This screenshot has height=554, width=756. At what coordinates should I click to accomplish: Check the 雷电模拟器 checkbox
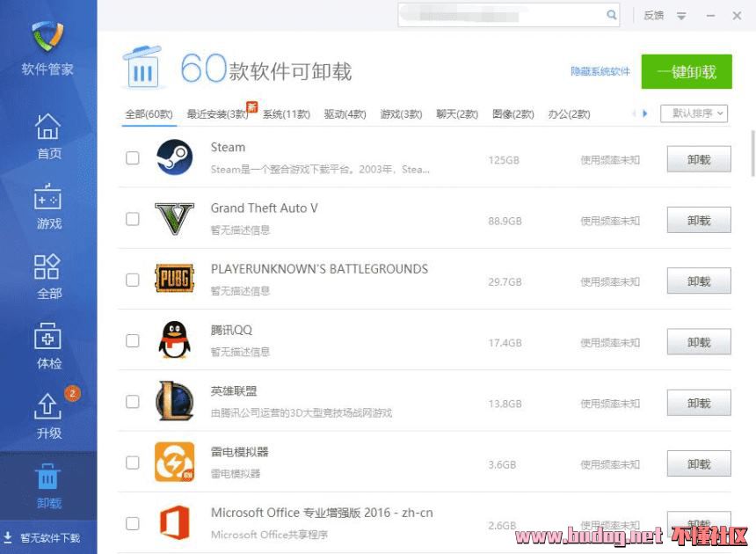[x=133, y=463]
